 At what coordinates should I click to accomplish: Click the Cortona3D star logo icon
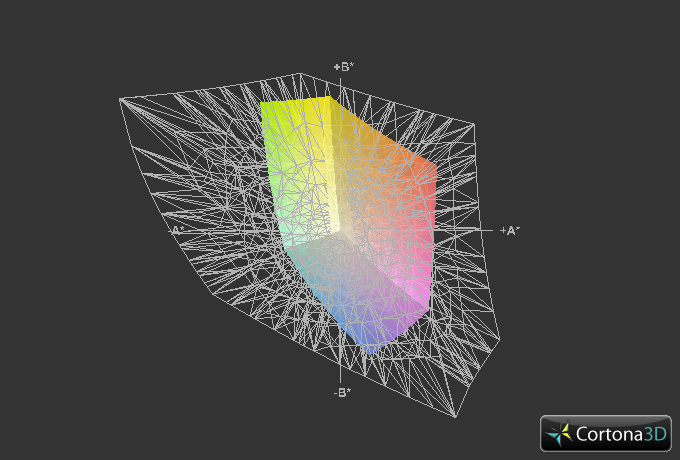point(559,434)
